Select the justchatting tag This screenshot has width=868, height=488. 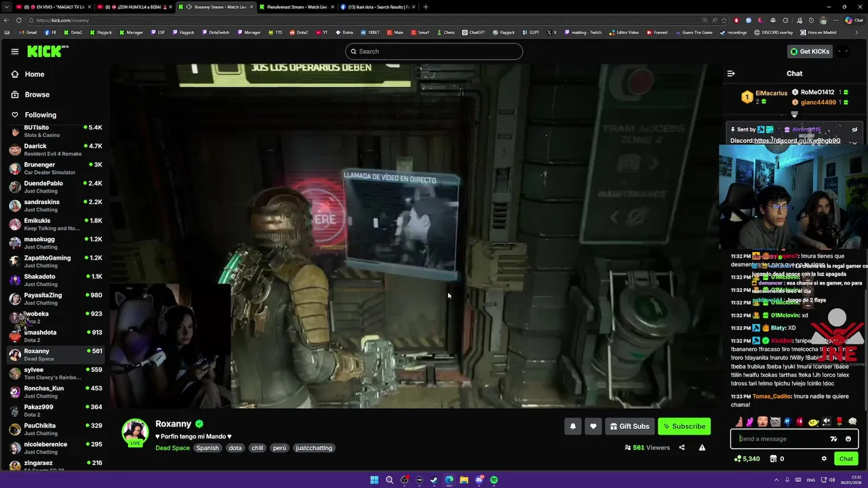tap(314, 448)
